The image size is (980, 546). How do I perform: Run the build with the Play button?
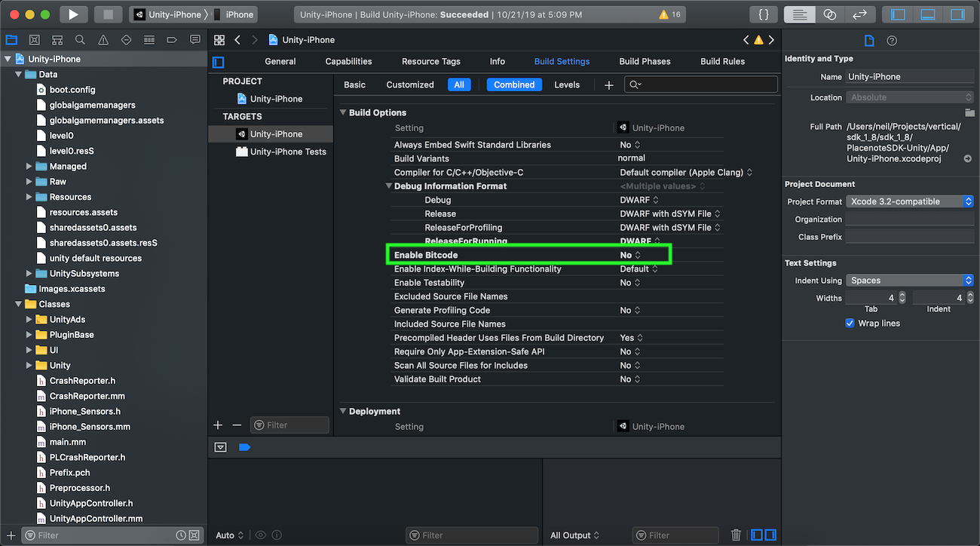tap(73, 14)
